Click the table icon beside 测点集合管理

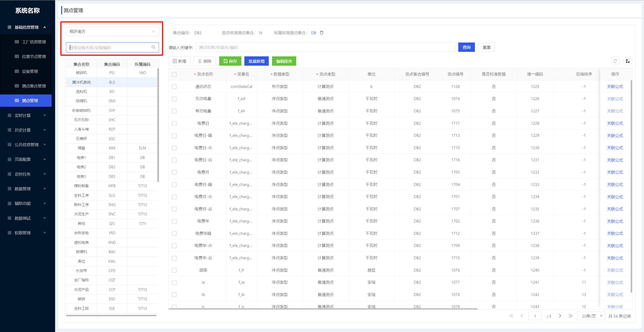17,86
